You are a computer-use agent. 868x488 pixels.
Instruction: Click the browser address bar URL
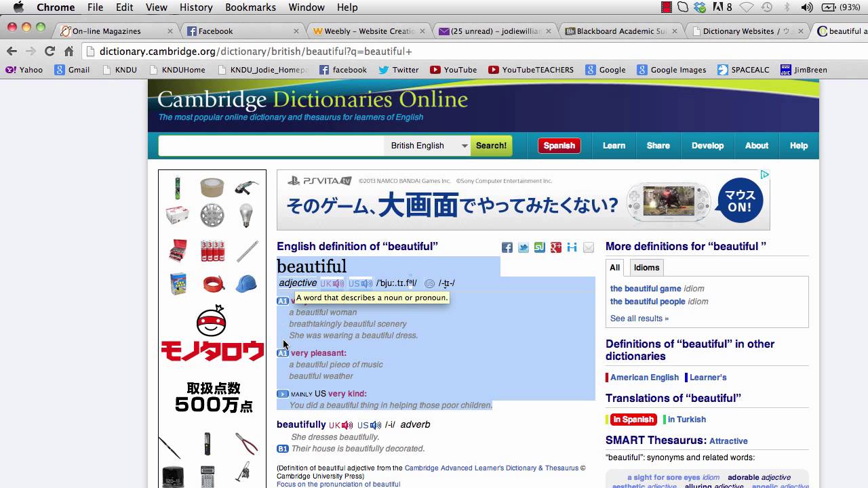[256, 52]
